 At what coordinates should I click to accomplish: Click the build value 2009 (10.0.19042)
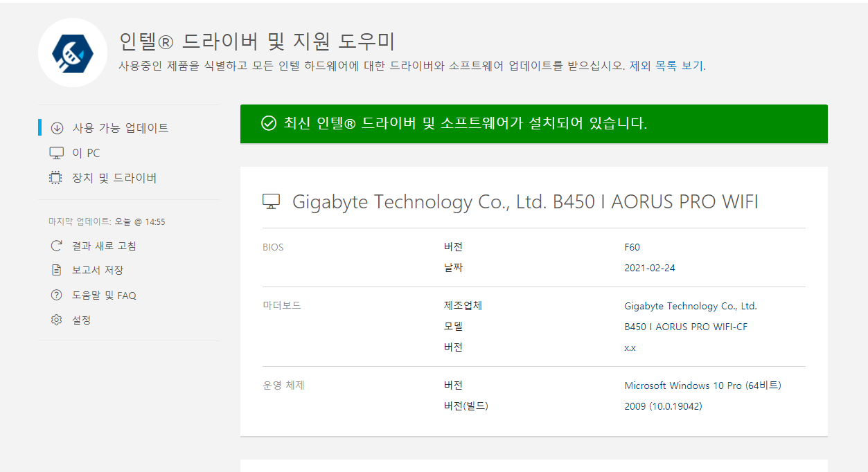663,406
